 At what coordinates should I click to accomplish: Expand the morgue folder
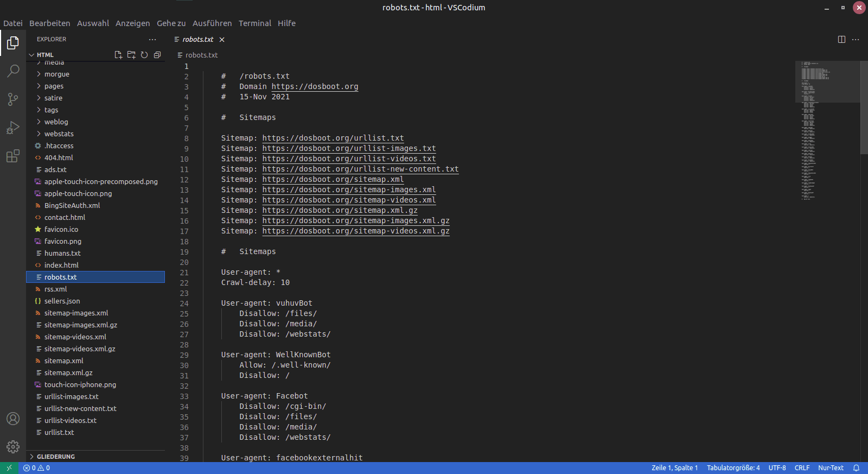(95, 74)
